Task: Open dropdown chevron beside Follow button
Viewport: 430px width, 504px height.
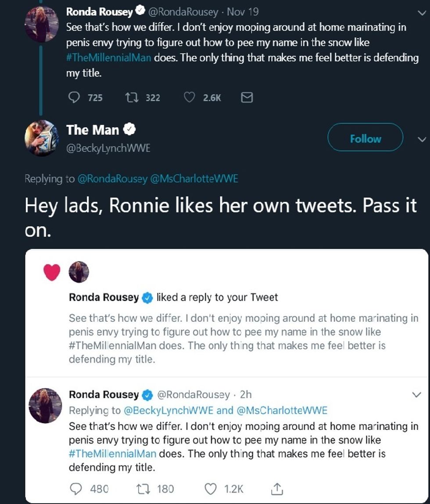Action: [422, 140]
